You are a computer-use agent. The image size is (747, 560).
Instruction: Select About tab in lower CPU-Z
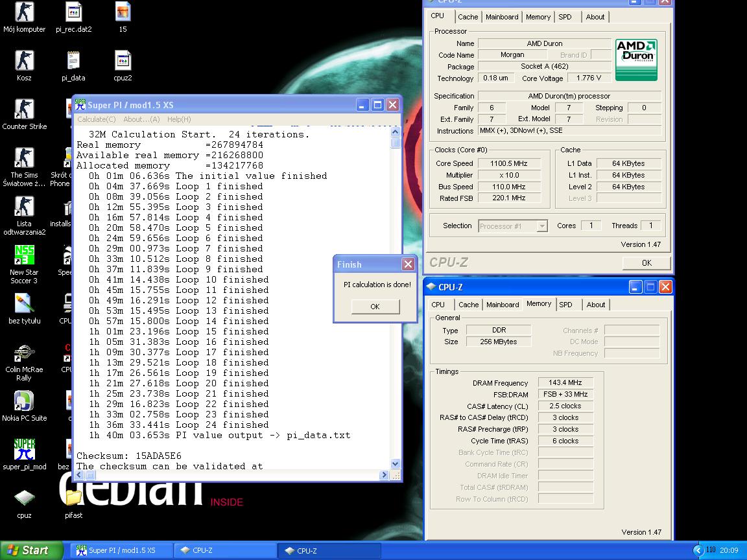(595, 304)
